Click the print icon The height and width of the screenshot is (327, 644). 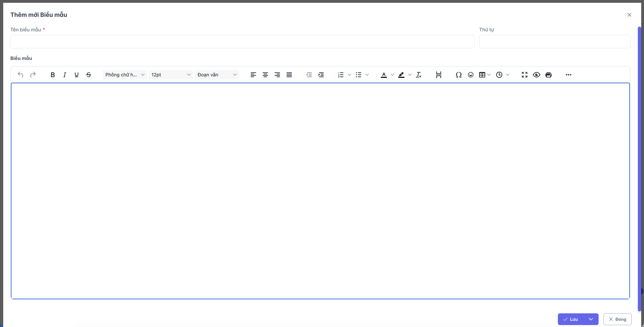pyautogui.click(x=548, y=74)
